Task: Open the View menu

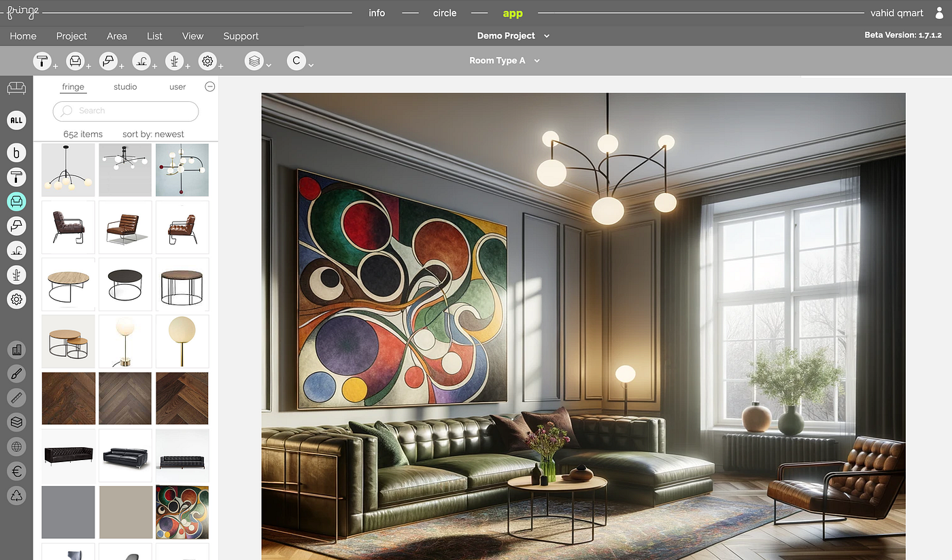Action: pyautogui.click(x=192, y=36)
